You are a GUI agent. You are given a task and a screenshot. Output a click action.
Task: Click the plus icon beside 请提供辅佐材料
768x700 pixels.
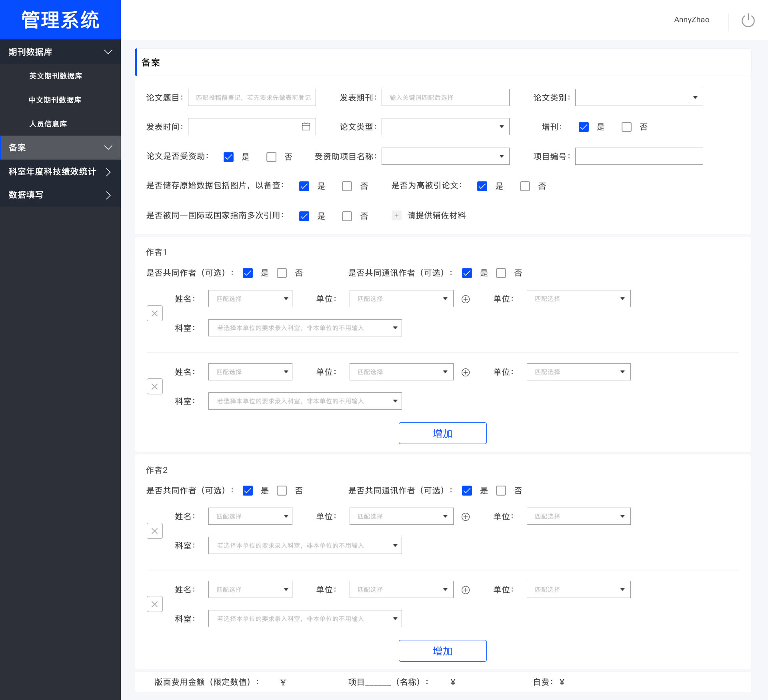click(396, 216)
